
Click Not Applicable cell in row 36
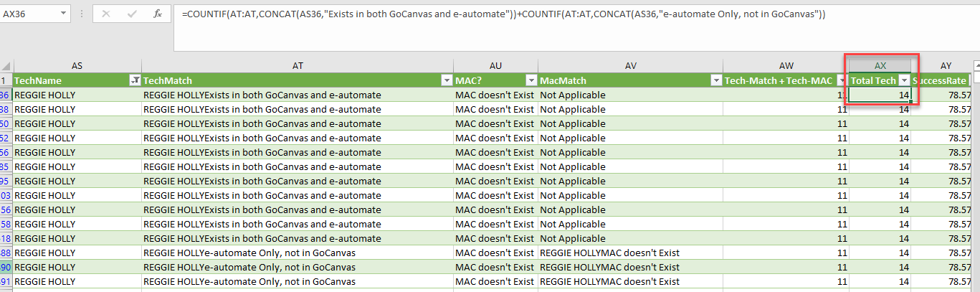tap(631, 95)
